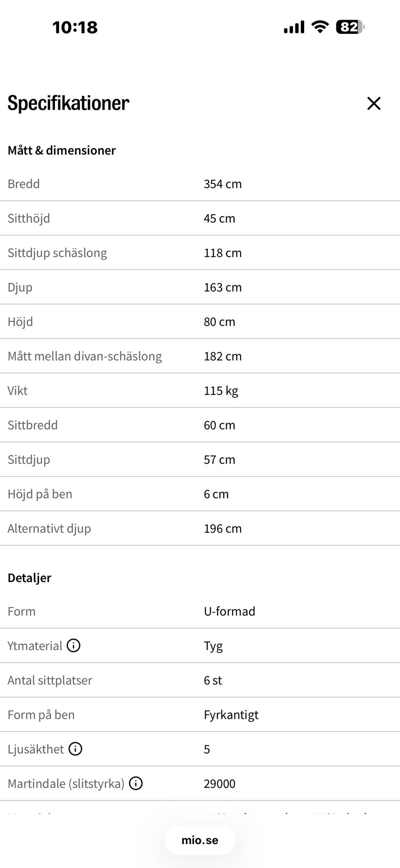Tap the battery indicator in status bar
This screenshot has width=400, height=868.
pyautogui.click(x=350, y=27)
